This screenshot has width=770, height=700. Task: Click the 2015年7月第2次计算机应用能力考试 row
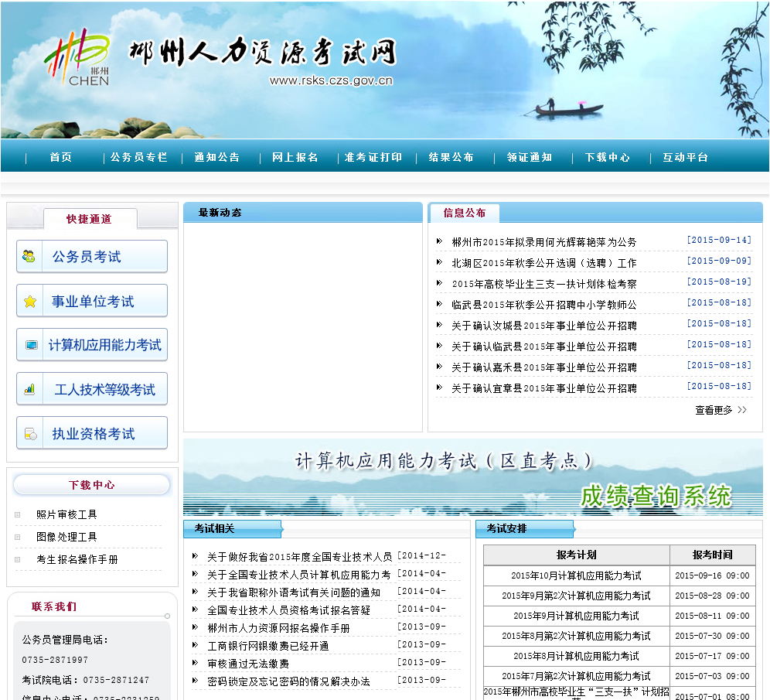[x=619, y=676]
